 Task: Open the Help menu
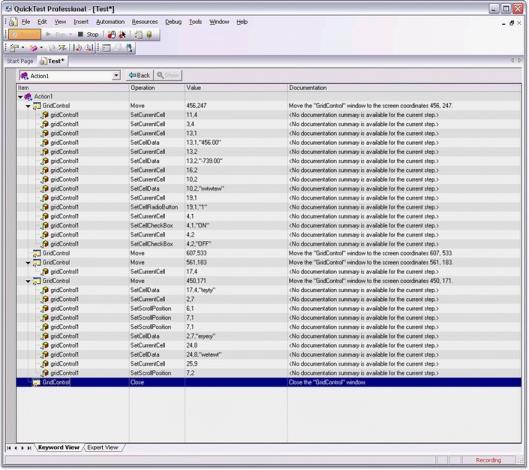click(x=242, y=22)
